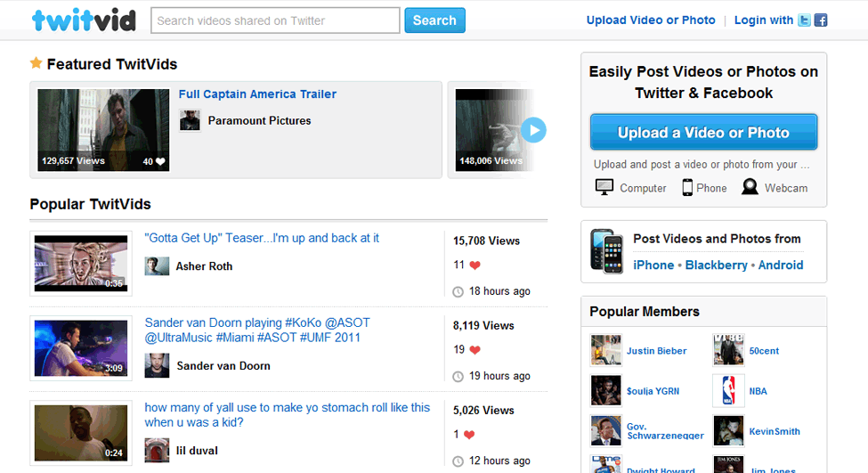Select the Webcam upload option text
The height and width of the screenshot is (473, 868).
click(786, 188)
